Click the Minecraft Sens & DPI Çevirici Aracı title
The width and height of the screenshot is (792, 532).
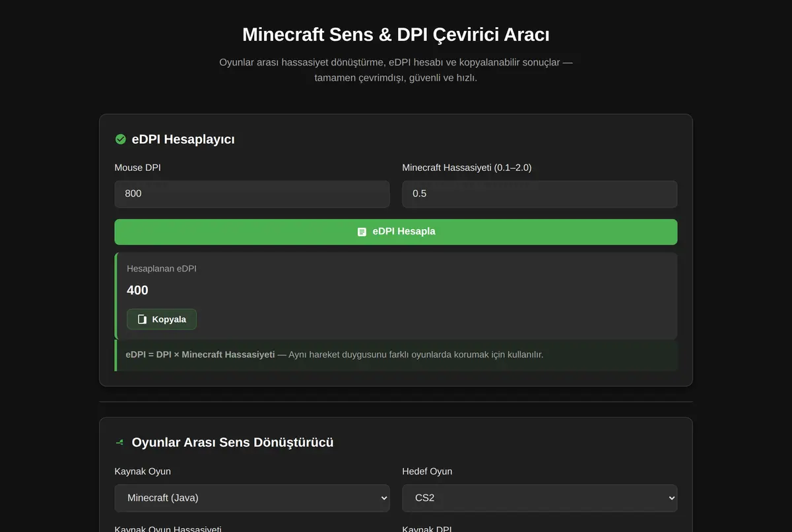pyautogui.click(x=396, y=34)
